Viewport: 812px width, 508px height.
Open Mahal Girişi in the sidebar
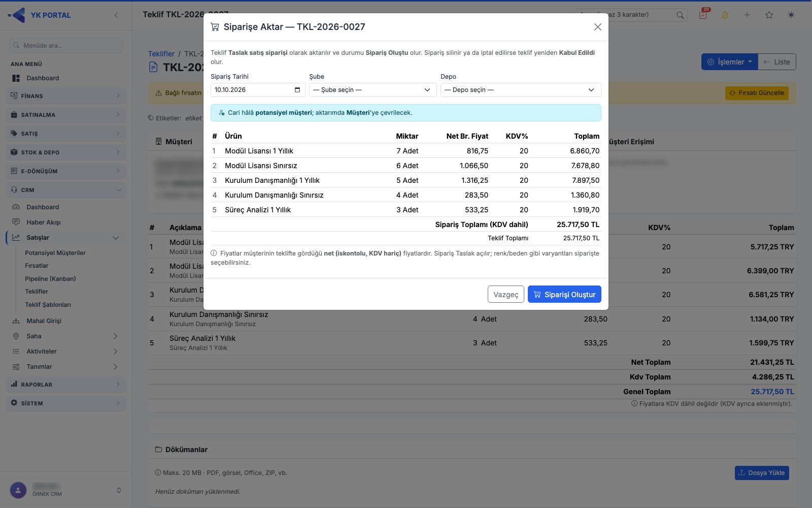coord(44,321)
